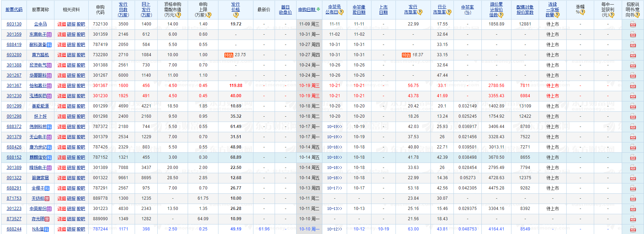The width and height of the screenshot is (644, 234).
Task: Open 详细 details for 怡和嘉业 row
Action: pos(62,86)
